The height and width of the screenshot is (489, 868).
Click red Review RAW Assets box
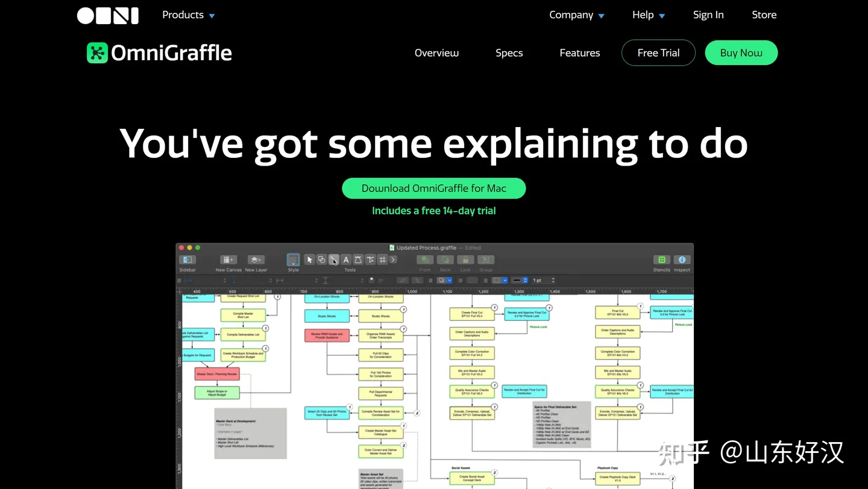tap(328, 335)
